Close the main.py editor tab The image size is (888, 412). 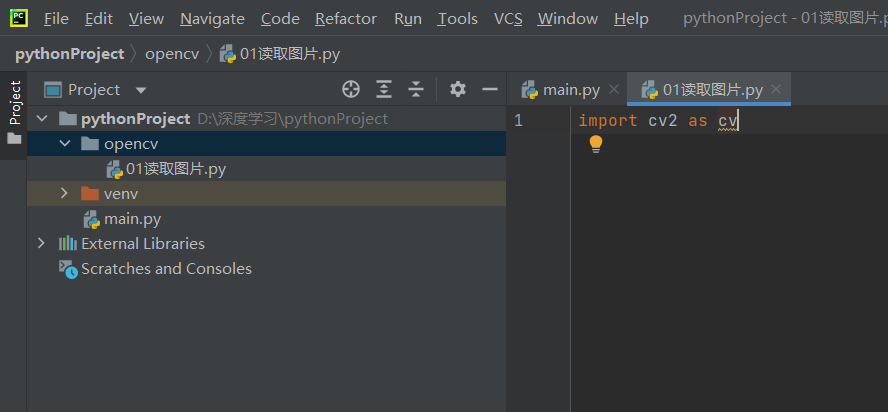tap(614, 89)
